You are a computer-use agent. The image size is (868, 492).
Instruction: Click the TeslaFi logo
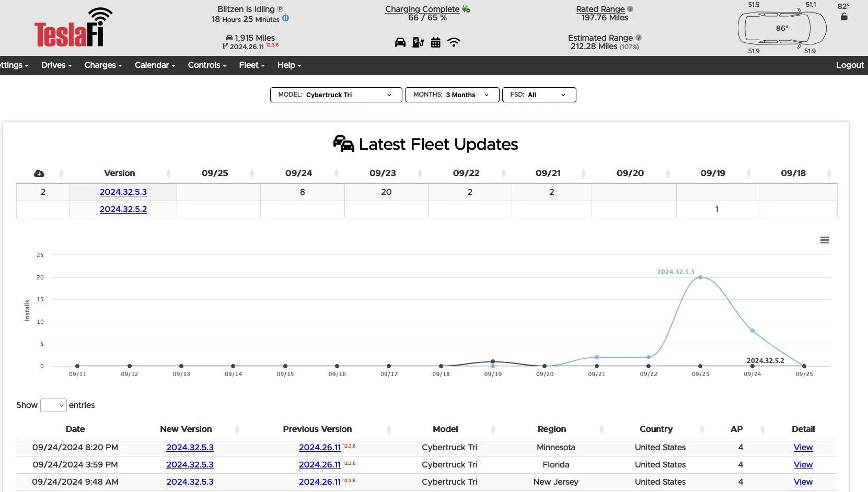pos(74,27)
